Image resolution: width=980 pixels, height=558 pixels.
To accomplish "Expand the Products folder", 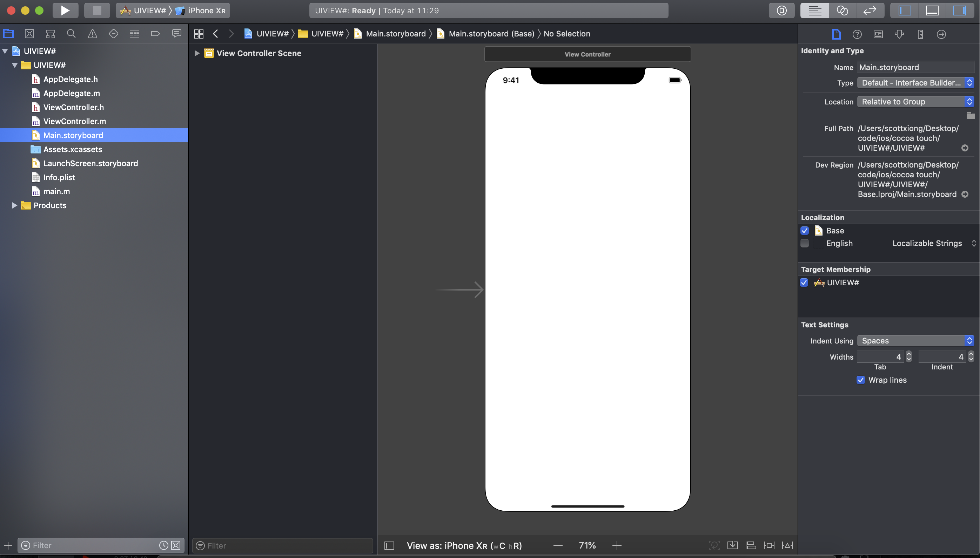I will point(15,205).
